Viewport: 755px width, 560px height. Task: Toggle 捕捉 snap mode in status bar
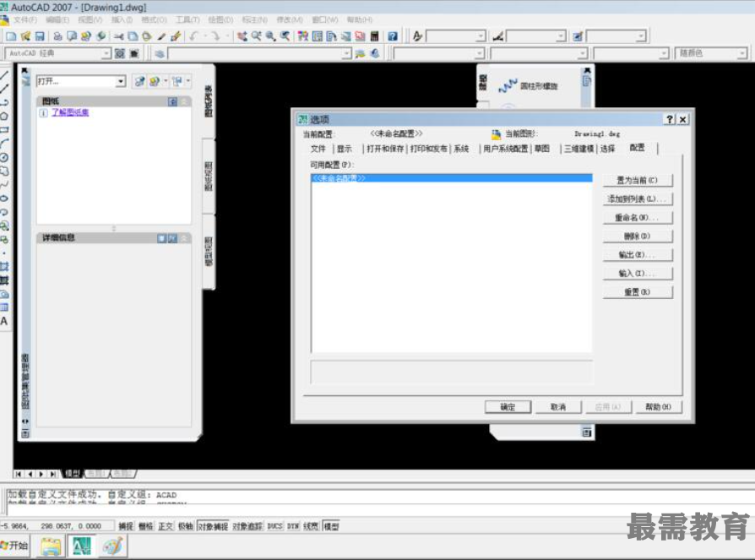click(126, 526)
